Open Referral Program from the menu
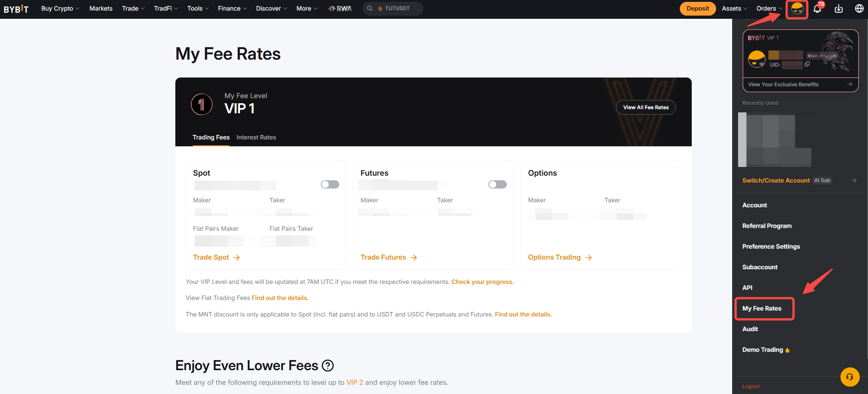Viewport: 868px width, 394px height. [767, 226]
